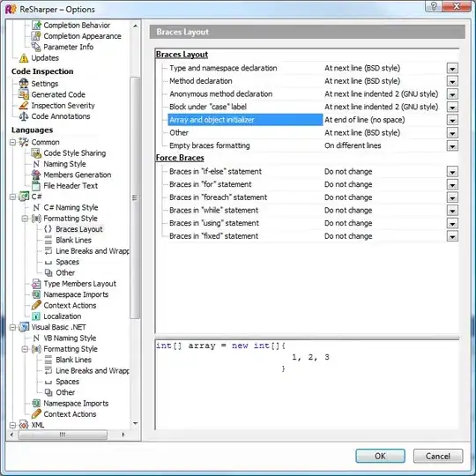Click tree vertical scrollbar down arrow
The image size is (476, 476).
click(x=136, y=423)
